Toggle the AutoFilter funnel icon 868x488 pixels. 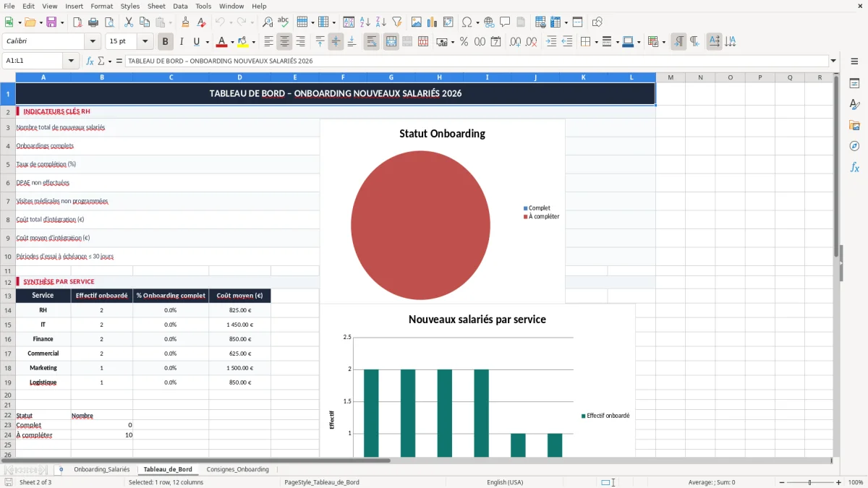point(397,22)
